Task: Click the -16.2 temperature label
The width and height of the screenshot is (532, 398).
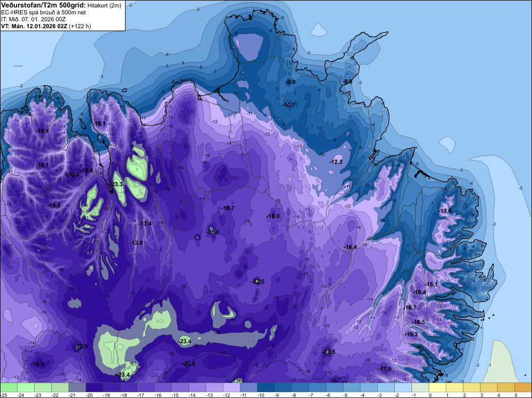Action: point(411,334)
